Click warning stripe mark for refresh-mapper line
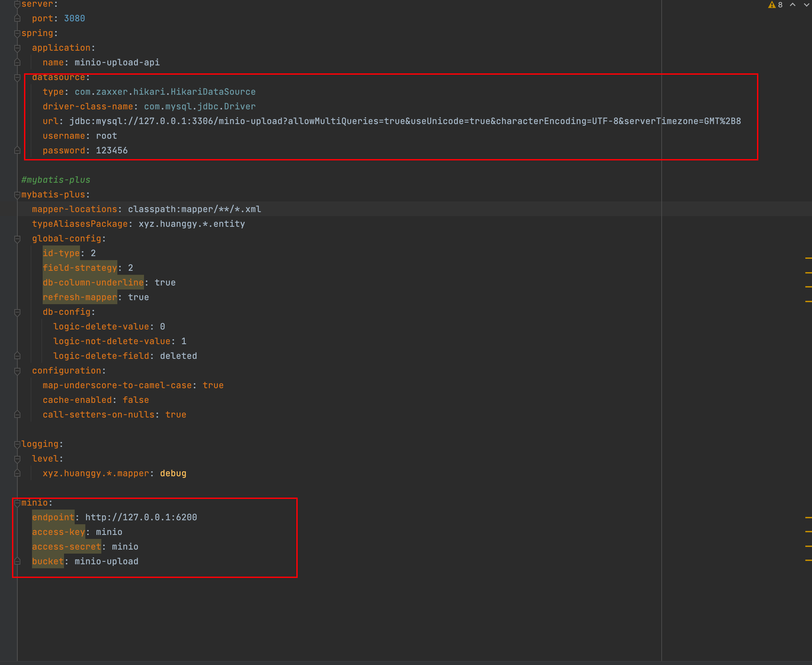The image size is (812, 665). point(809,301)
